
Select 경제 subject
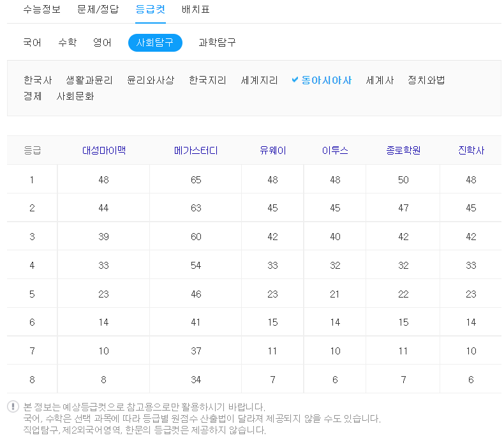(x=33, y=96)
